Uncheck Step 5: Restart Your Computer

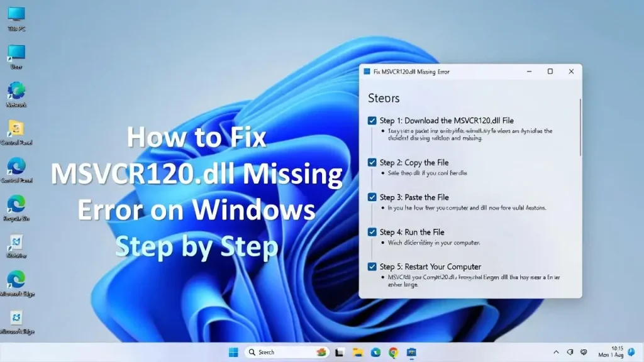(371, 266)
